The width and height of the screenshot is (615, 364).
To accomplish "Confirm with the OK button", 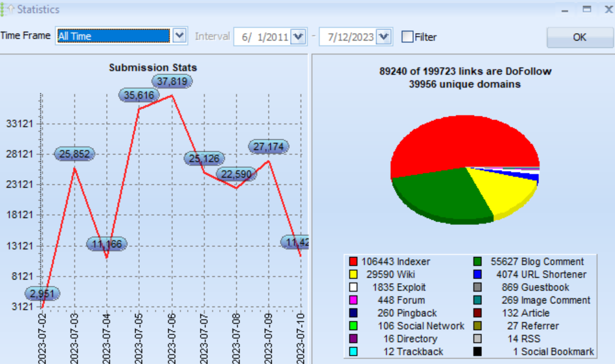I will tap(579, 37).
